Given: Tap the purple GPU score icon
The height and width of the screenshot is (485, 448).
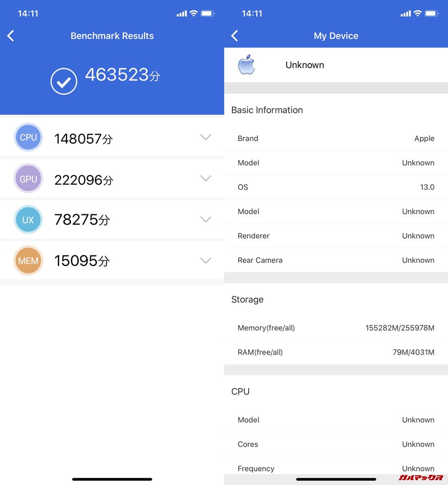Looking at the screenshot, I should [x=28, y=179].
